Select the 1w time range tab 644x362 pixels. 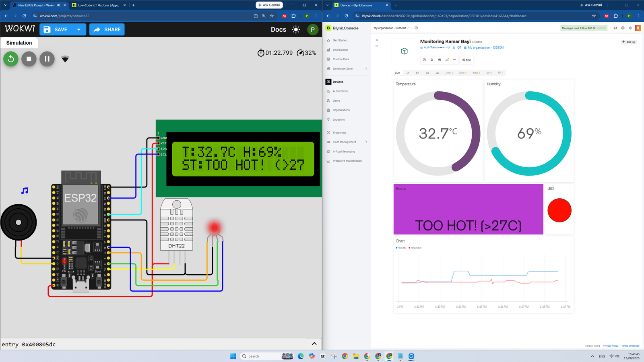437,73
